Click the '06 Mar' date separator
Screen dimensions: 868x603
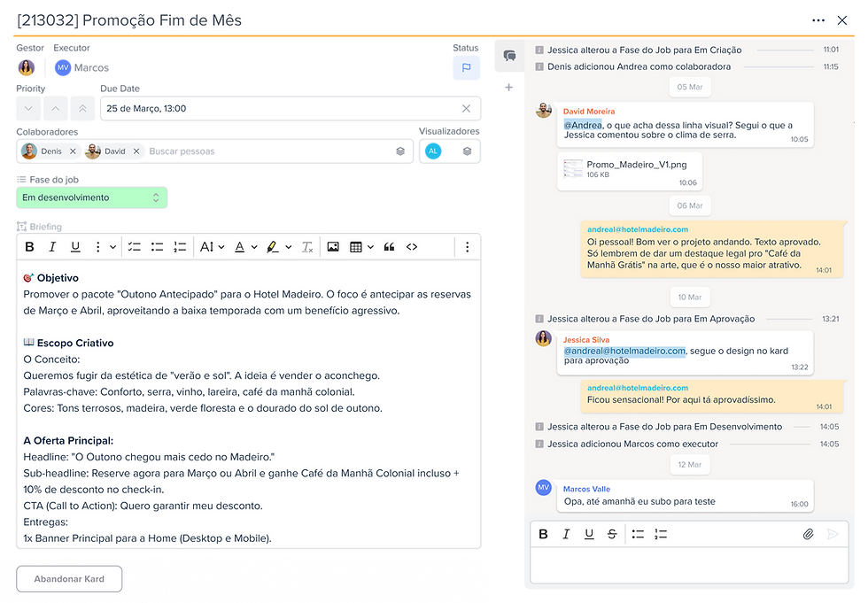[690, 205]
